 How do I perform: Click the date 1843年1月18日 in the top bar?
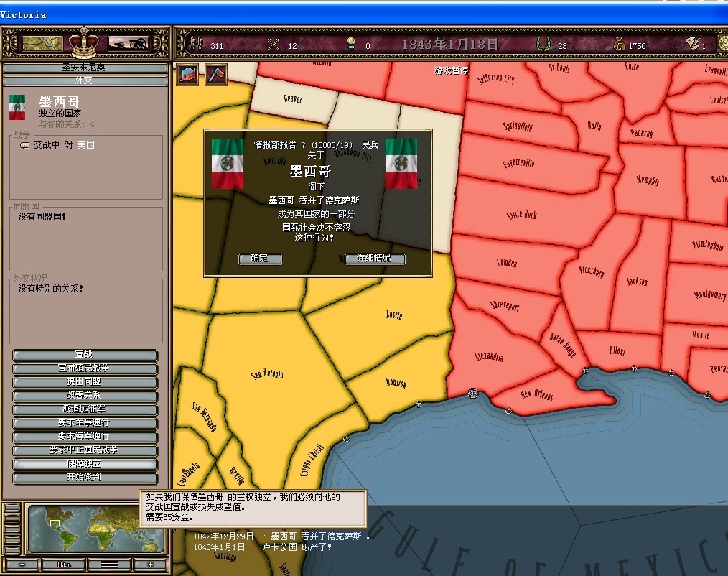pos(449,45)
